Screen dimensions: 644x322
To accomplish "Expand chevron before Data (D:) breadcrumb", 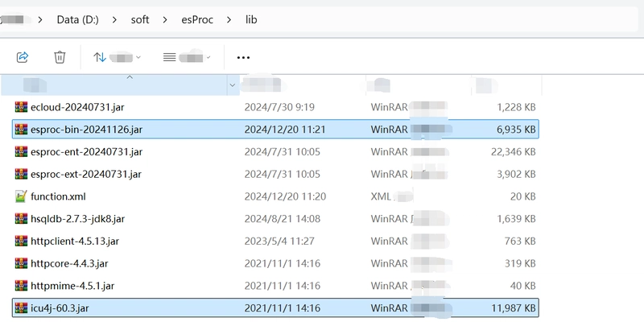I will pos(40,19).
